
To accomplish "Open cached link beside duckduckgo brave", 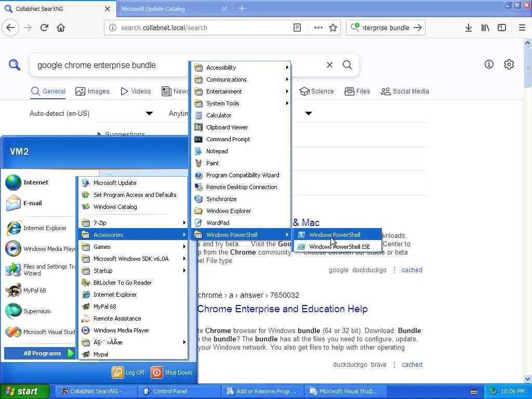I will [x=412, y=365].
